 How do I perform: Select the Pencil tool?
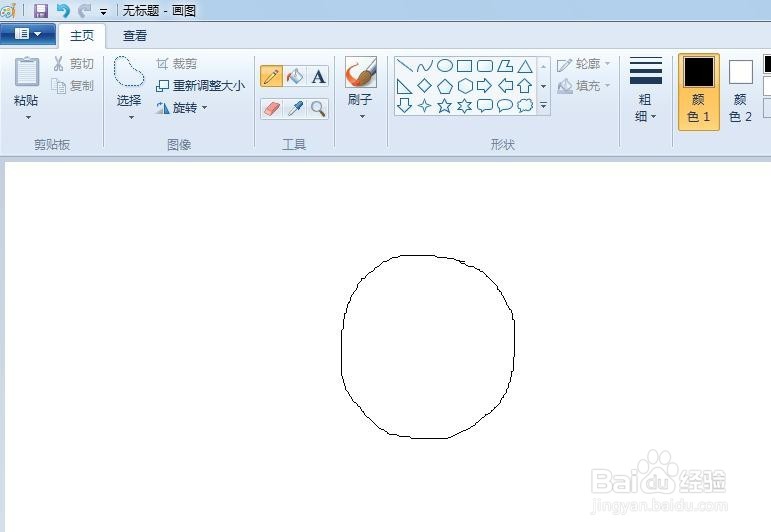(271, 76)
